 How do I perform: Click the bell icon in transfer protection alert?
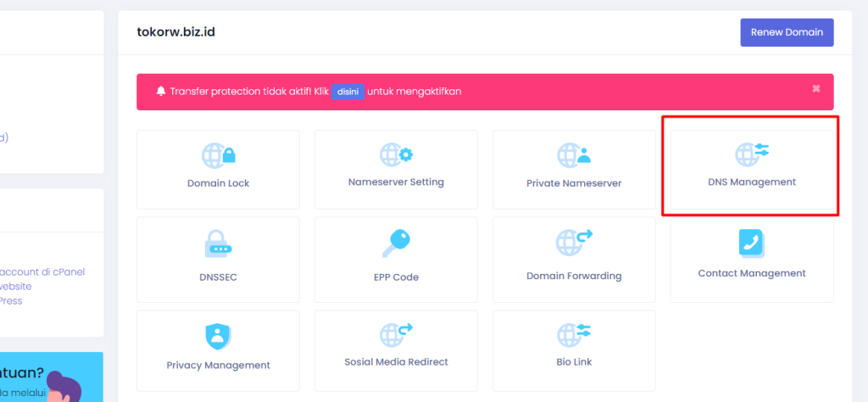point(161,92)
